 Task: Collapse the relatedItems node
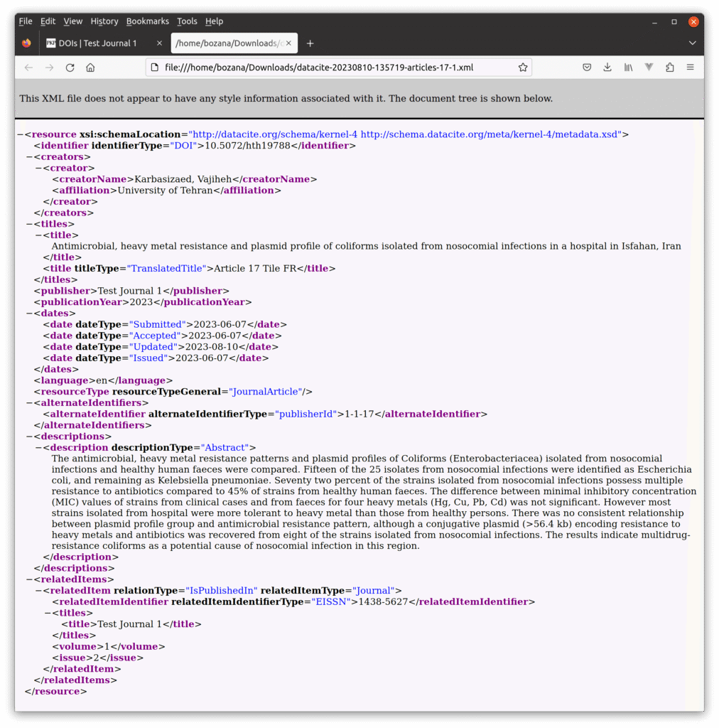click(28, 579)
